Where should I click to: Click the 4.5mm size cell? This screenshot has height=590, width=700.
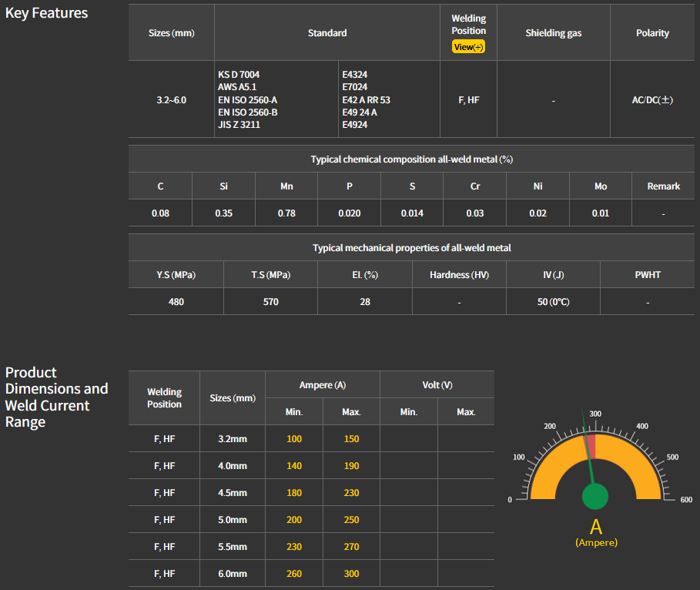pos(233,493)
